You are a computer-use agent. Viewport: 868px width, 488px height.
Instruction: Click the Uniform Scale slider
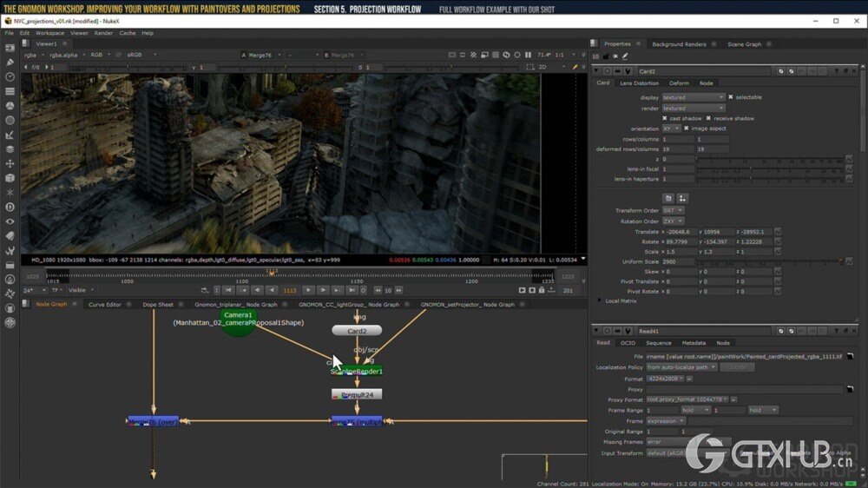coord(769,261)
